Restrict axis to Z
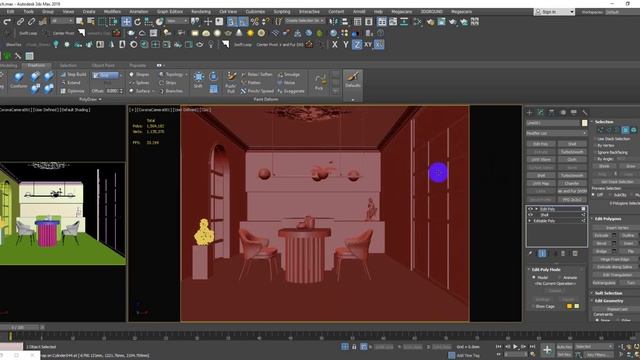 [357, 44]
